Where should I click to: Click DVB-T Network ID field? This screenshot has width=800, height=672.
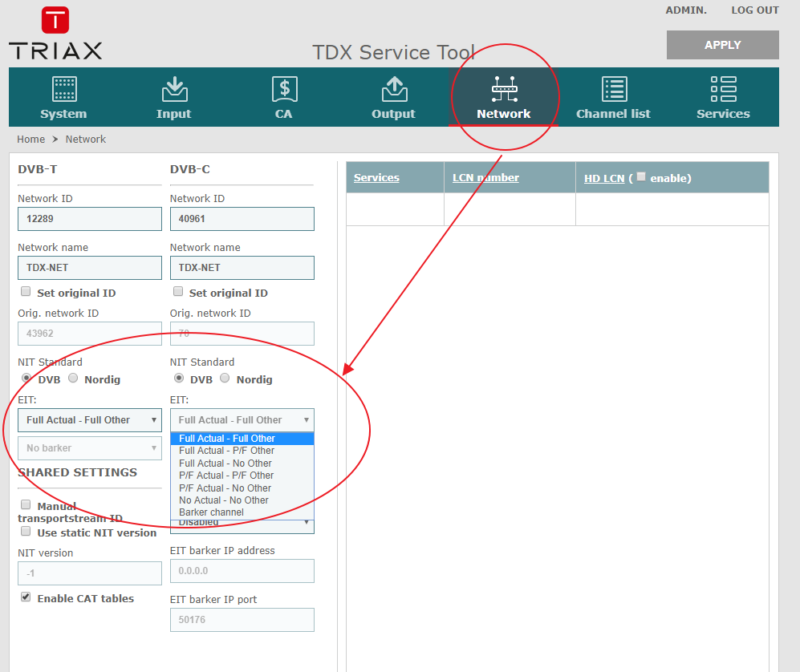coord(90,219)
